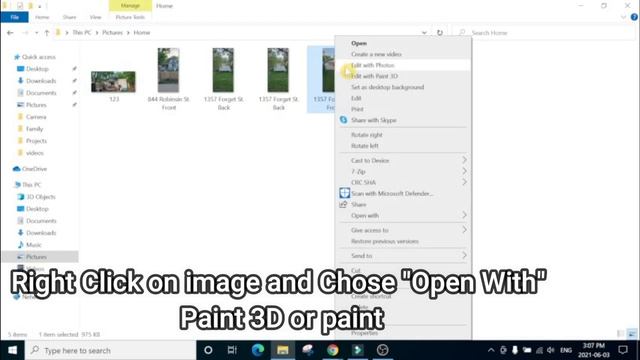Open the File ribbon tab
The image size is (640, 360).
(15, 17)
